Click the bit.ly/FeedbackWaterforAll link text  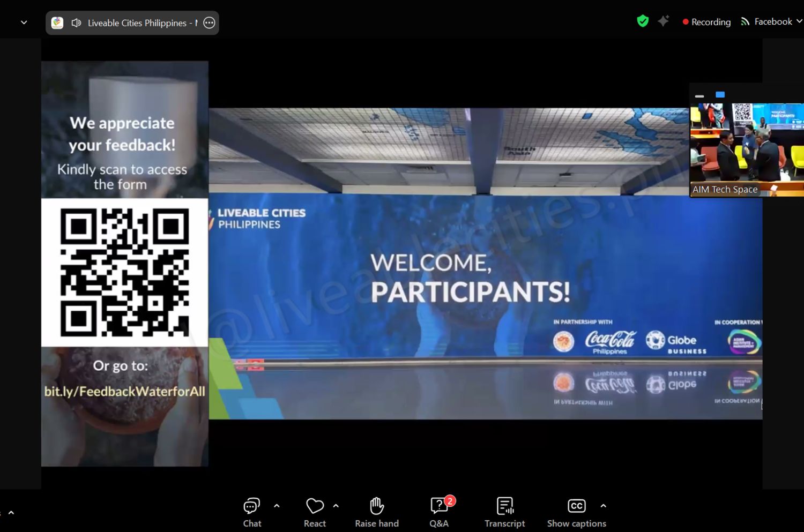124,392
